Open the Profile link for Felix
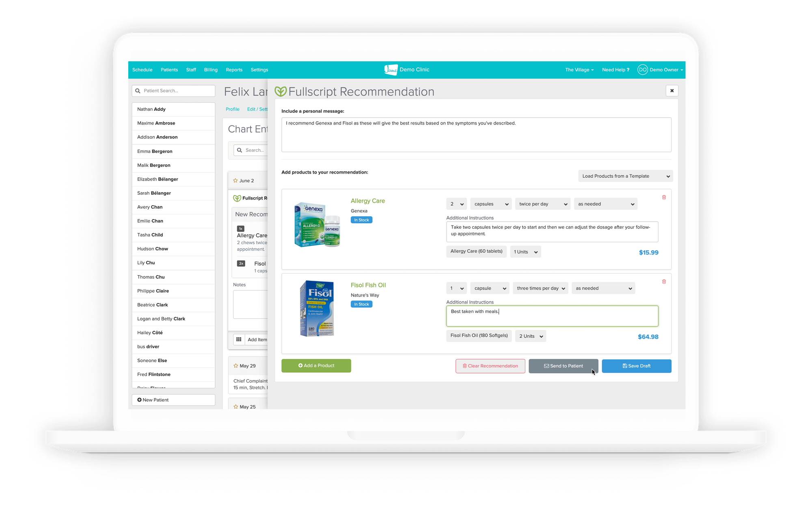812x518 pixels. 233,109
